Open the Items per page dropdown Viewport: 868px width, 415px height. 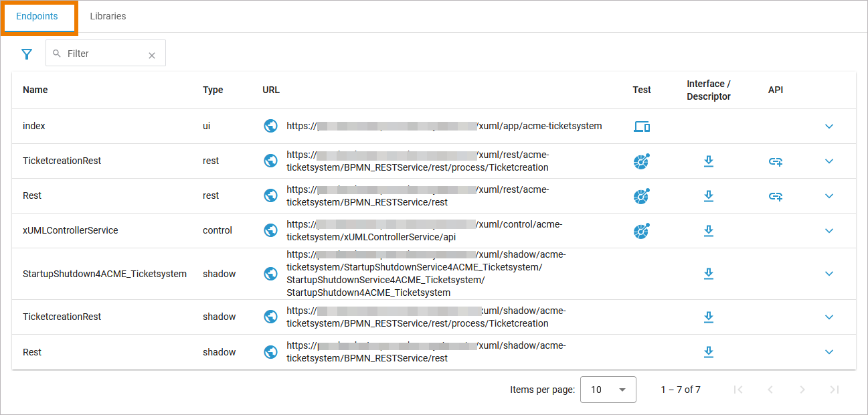(608, 390)
